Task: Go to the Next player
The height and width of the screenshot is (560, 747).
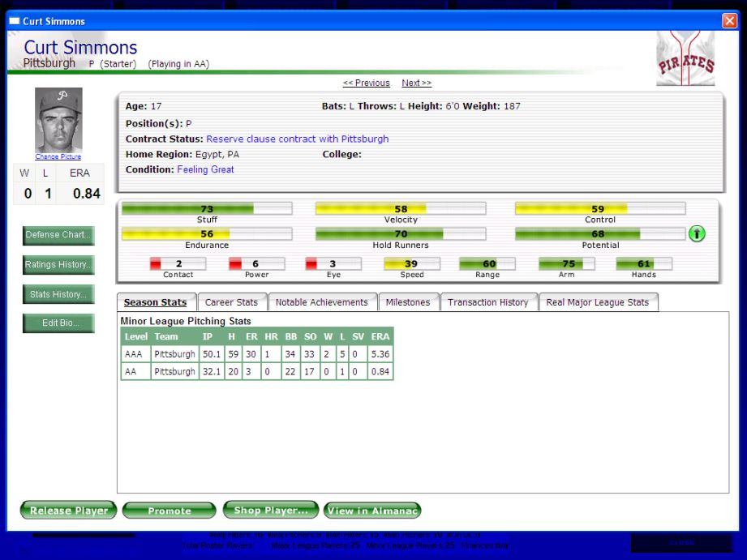Action: click(416, 83)
